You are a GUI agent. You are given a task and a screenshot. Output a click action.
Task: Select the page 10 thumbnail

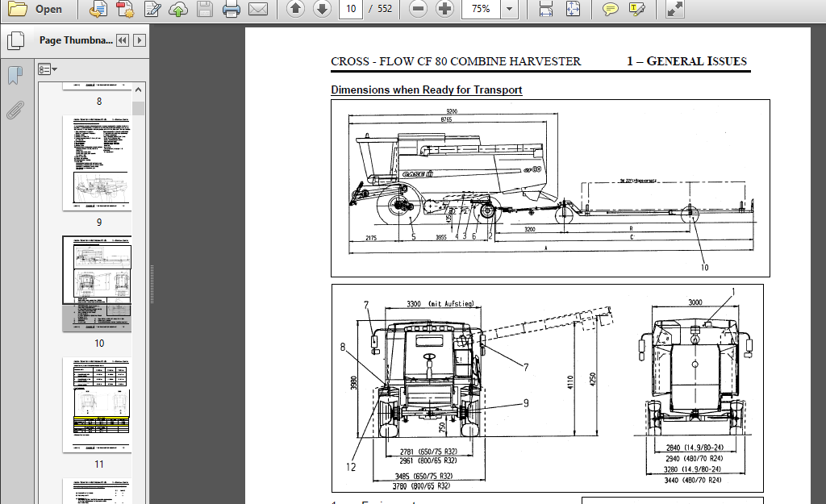97,284
